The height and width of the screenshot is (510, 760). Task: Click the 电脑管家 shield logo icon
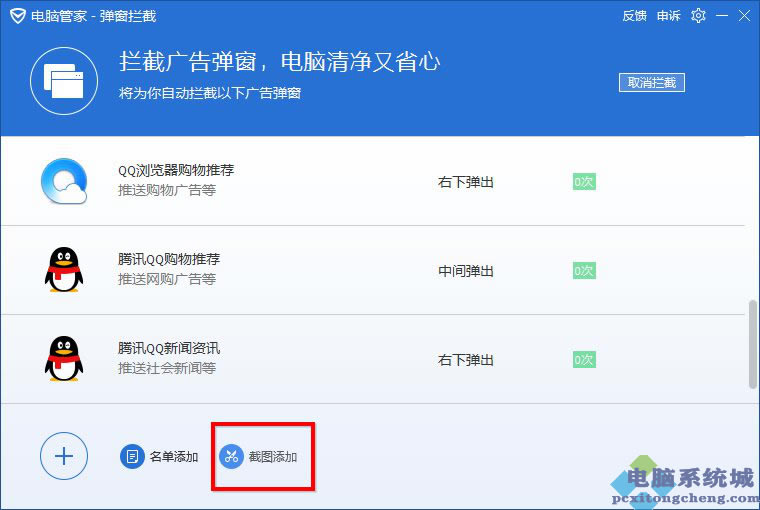click(x=18, y=16)
